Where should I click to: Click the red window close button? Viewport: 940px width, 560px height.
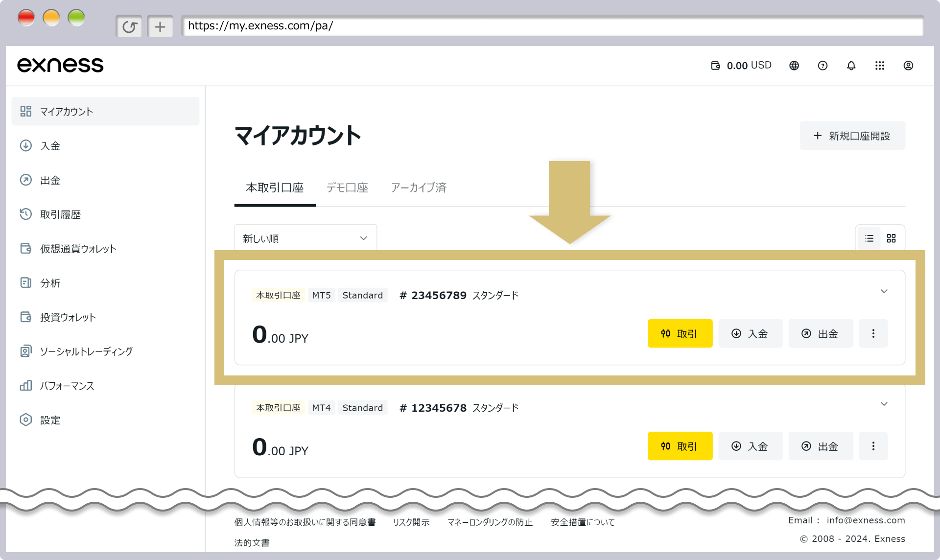(x=26, y=18)
